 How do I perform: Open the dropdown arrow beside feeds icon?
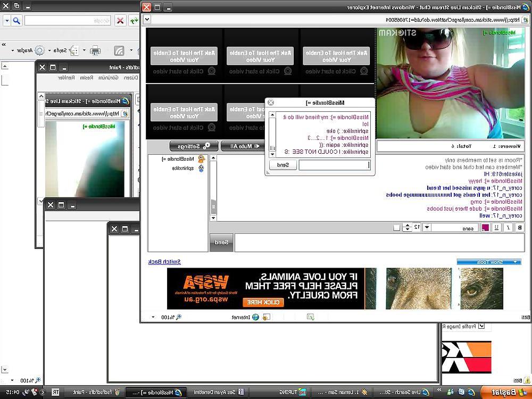(x=131, y=50)
